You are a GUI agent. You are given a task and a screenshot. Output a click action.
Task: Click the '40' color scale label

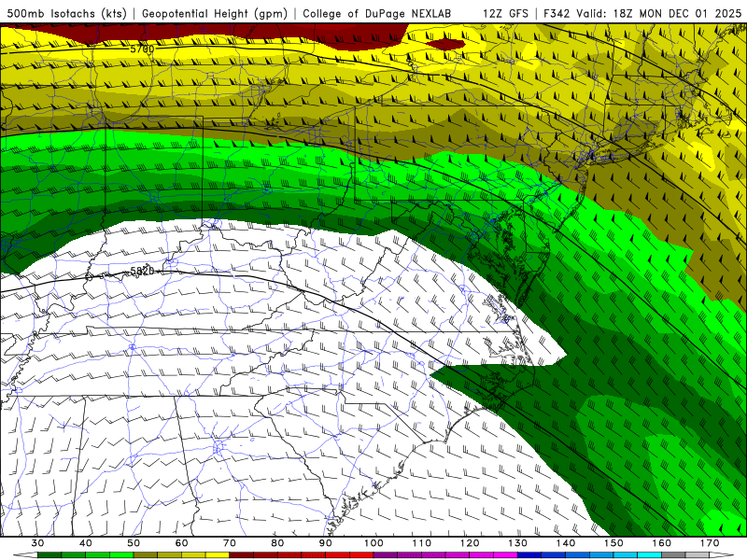point(86,543)
